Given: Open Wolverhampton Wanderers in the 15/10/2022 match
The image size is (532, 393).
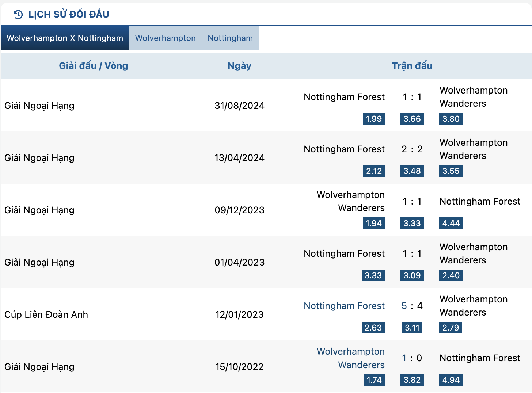Looking at the screenshot, I should click(351, 358).
